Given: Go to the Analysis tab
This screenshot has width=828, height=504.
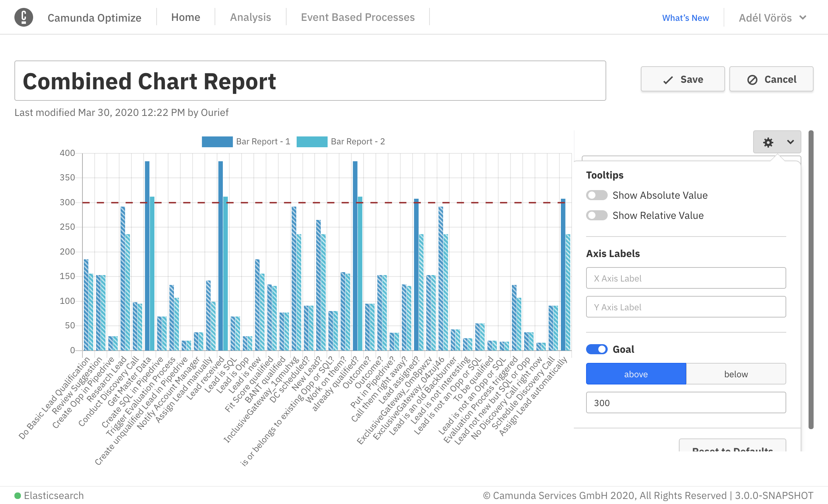Looking at the screenshot, I should (250, 17).
